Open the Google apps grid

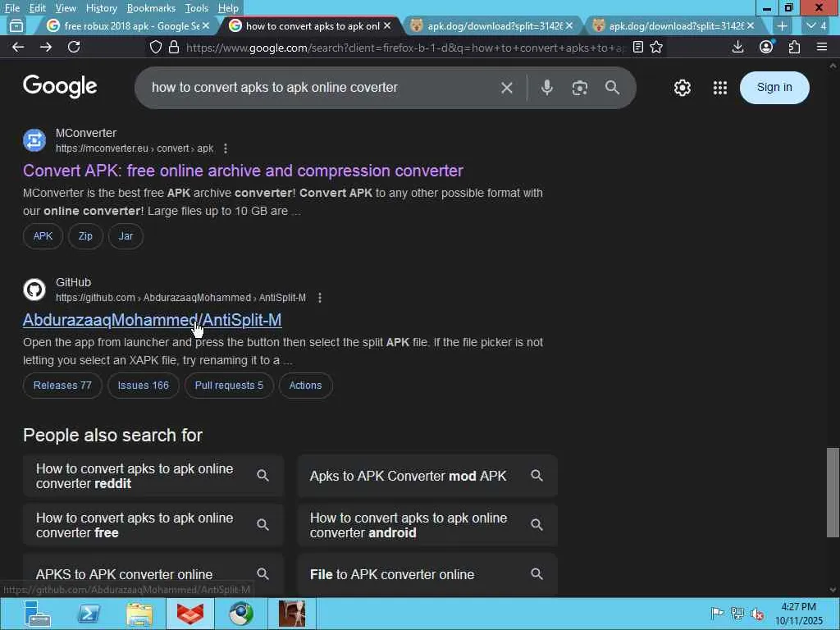tap(720, 88)
